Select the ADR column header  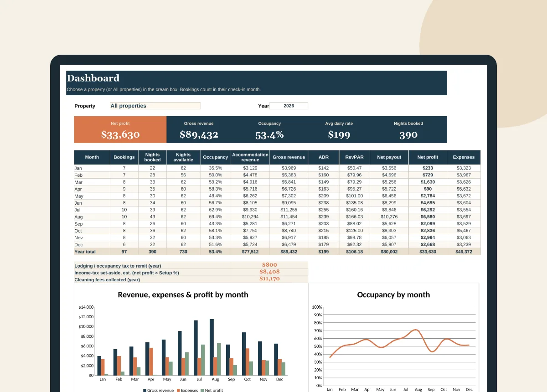pos(324,157)
